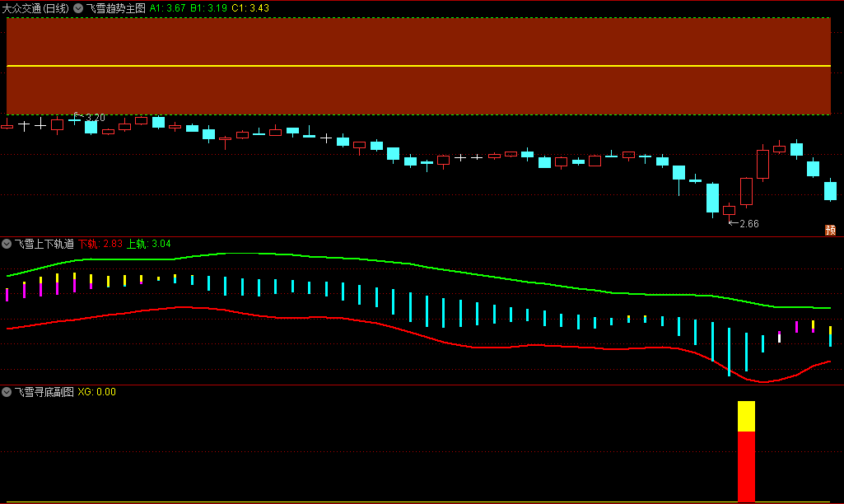Open the dropdown beside 飞雪上下轨道 indicator

7,244
